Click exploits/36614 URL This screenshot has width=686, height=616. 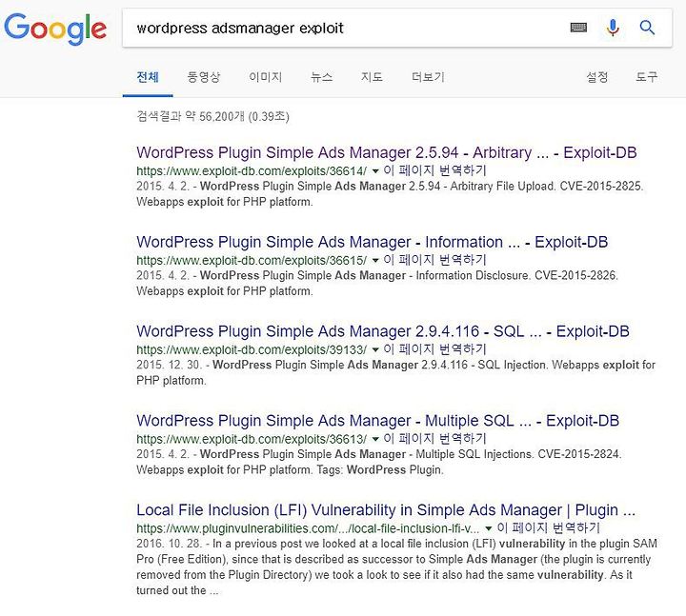tap(252, 171)
